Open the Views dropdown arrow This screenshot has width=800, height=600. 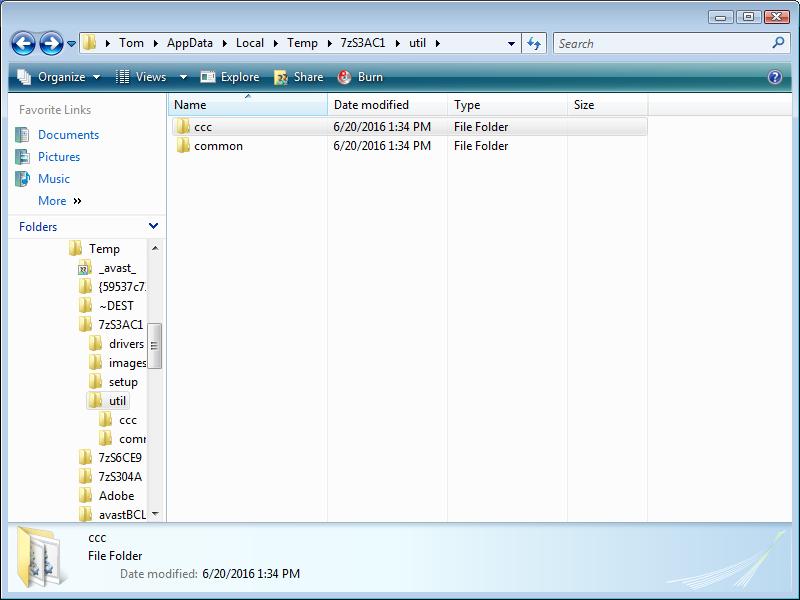pyautogui.click(x=183, y=77)
